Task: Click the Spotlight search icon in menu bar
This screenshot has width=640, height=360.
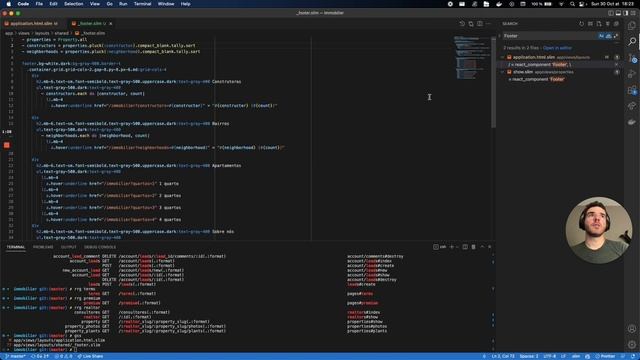Action: tap(572, 4)
